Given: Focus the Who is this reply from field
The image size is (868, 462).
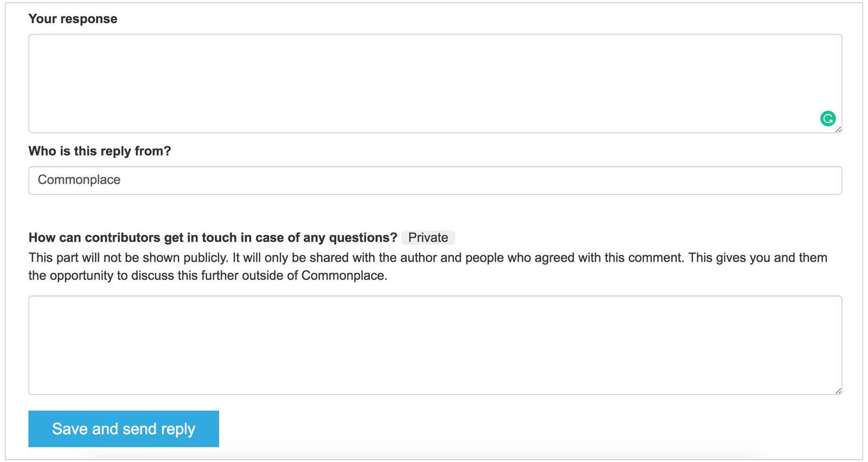Looking at the screenshot, I should click(x=434, y=180).
